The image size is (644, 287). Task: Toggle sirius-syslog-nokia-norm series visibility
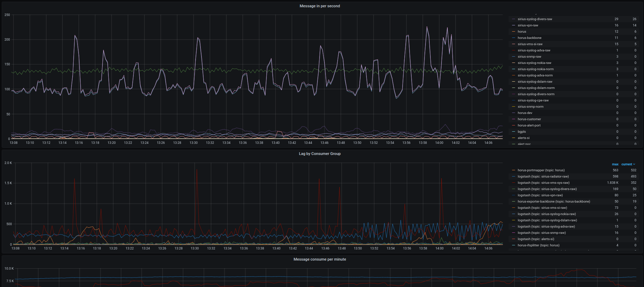point(536,69)
